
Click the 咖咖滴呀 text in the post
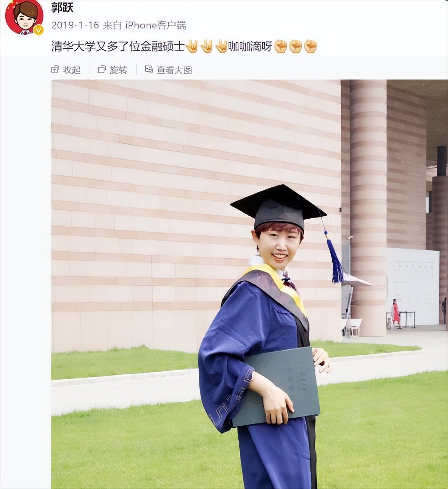pos(250,47)
